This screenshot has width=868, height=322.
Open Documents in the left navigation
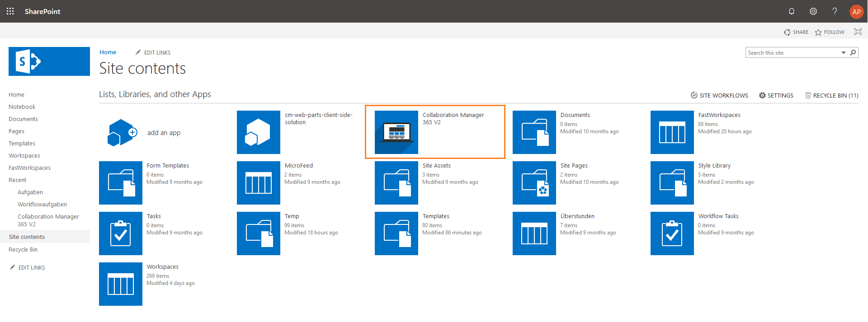[x=23, y=119]
